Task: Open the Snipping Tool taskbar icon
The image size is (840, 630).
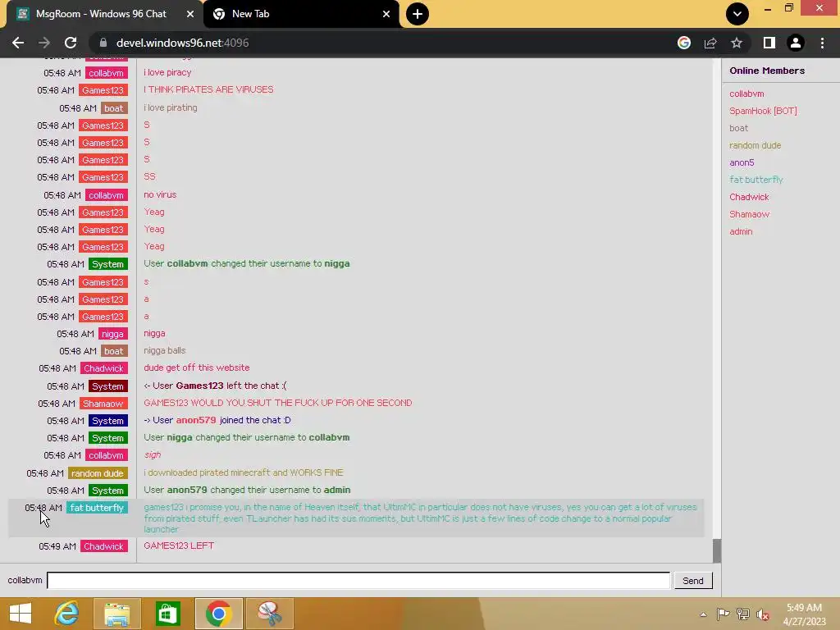Action: point(269,614)
